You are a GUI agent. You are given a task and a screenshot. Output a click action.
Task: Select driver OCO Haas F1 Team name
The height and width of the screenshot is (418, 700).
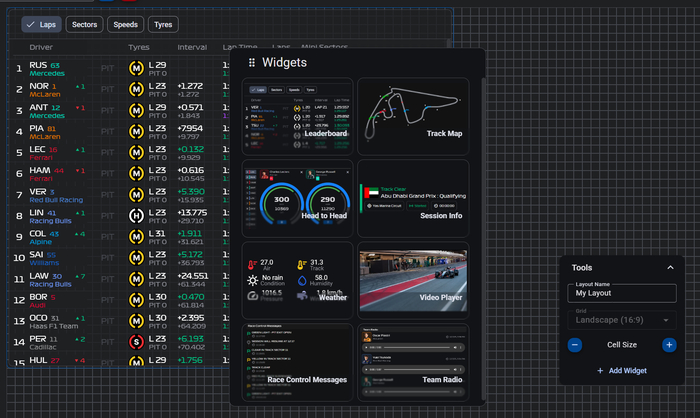pyautogui.click(x=54, y=322)
